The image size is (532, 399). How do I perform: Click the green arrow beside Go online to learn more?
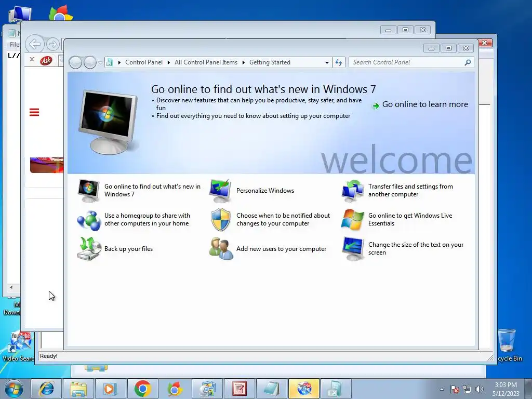coord(376,105)
